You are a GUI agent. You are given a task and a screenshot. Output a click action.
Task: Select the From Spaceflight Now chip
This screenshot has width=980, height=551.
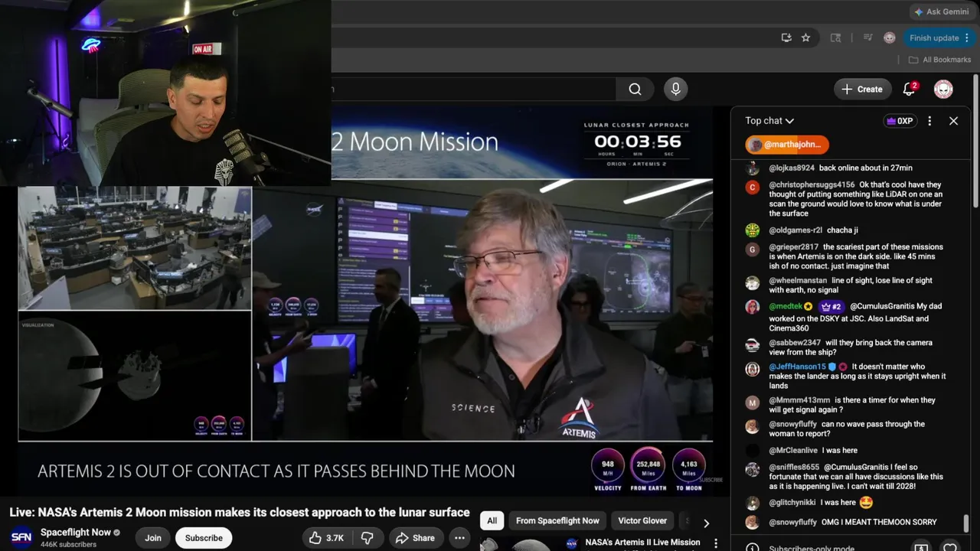pos(557,521)
